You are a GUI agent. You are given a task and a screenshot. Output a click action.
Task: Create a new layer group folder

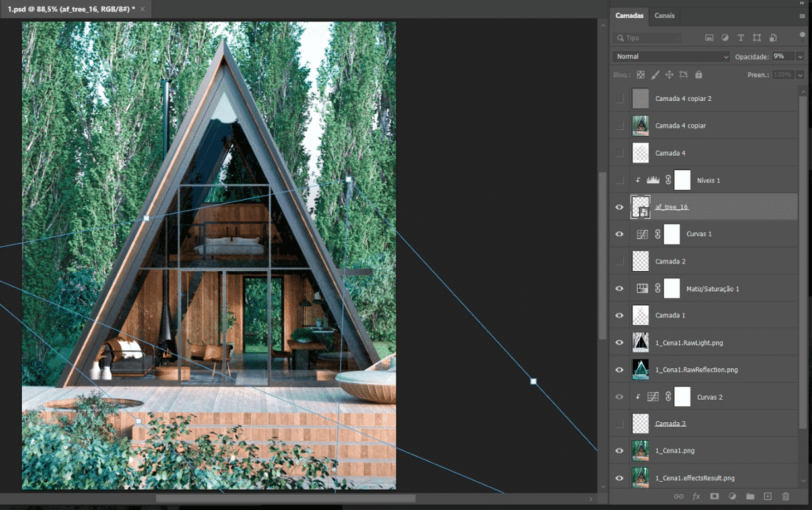pos(750,496)
